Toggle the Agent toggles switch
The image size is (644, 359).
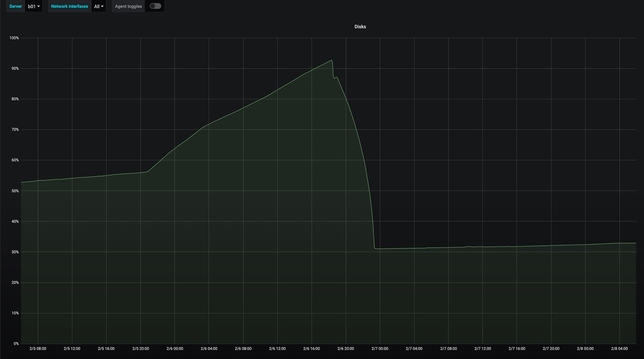(x=155, y=6)
